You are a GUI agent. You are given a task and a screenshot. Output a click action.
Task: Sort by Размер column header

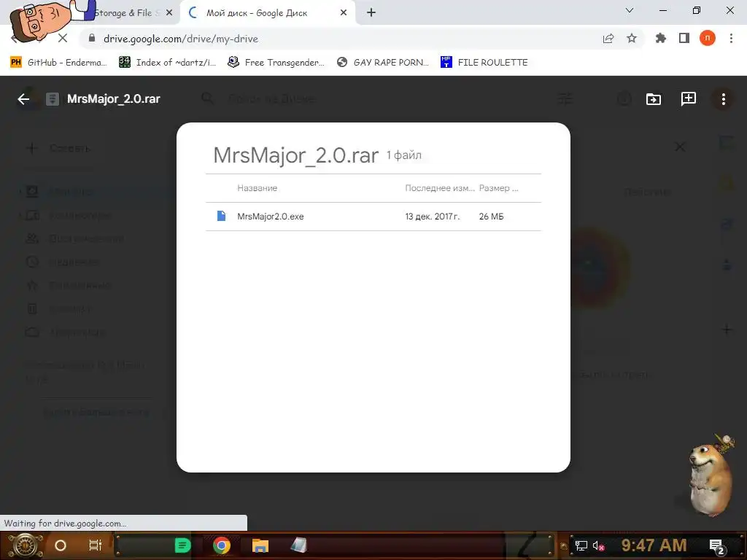point(498,188)
